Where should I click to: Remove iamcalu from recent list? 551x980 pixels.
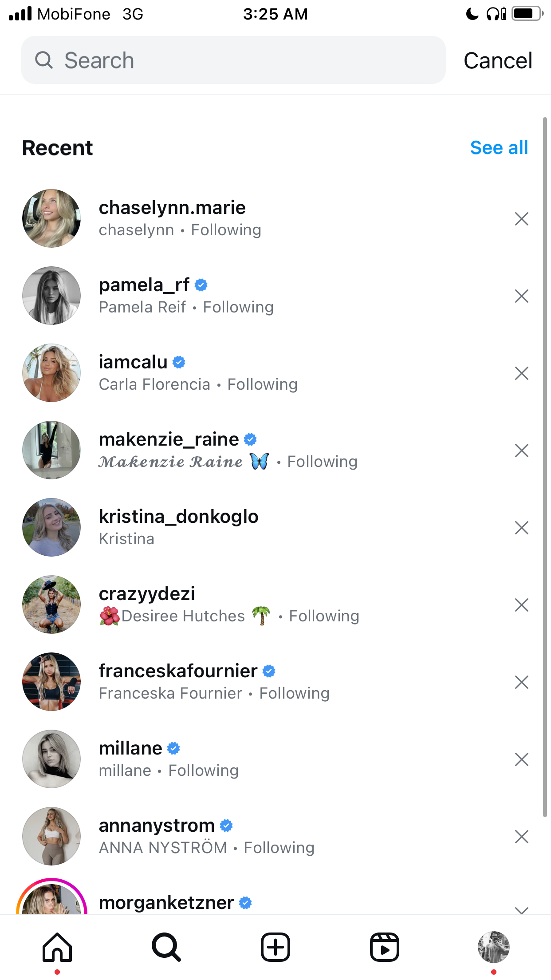point(522,373)
